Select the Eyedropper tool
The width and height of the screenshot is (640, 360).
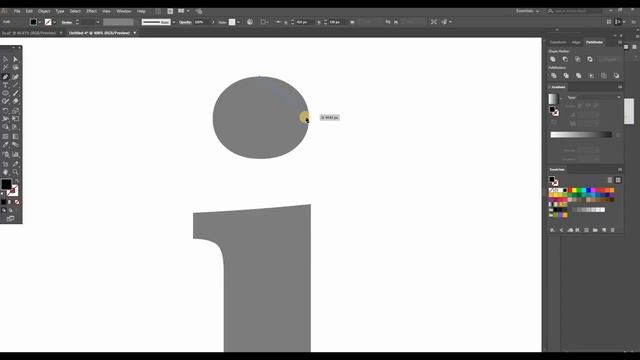coord(5,145)
